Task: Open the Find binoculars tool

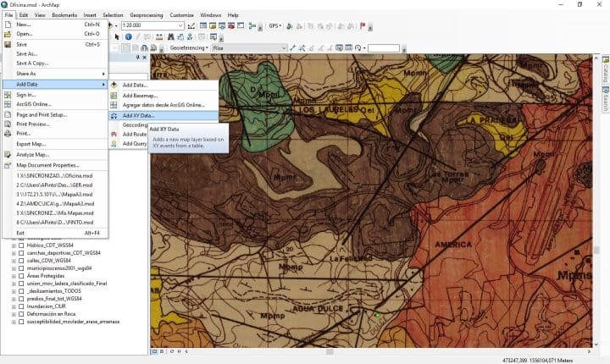Action: [171, 37]
